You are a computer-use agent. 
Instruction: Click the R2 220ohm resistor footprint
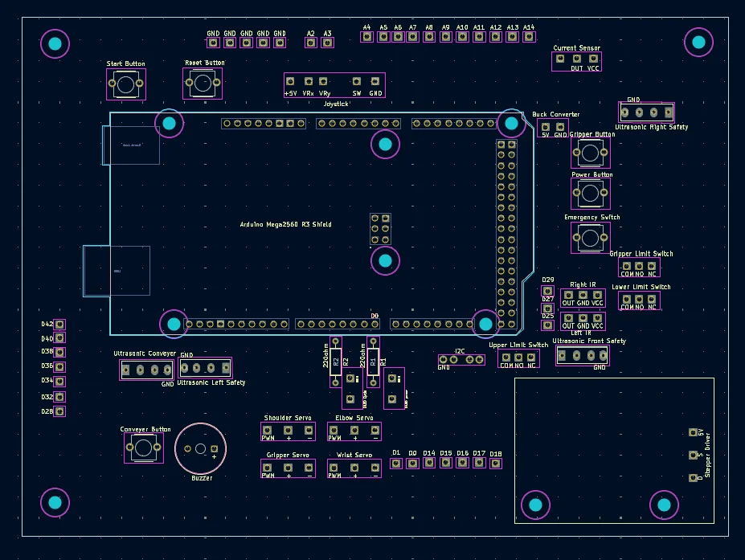point(336,362)
